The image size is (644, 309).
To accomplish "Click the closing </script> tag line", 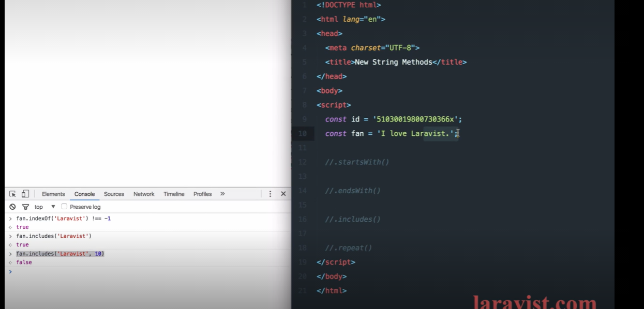I will (x=336, y=262).
